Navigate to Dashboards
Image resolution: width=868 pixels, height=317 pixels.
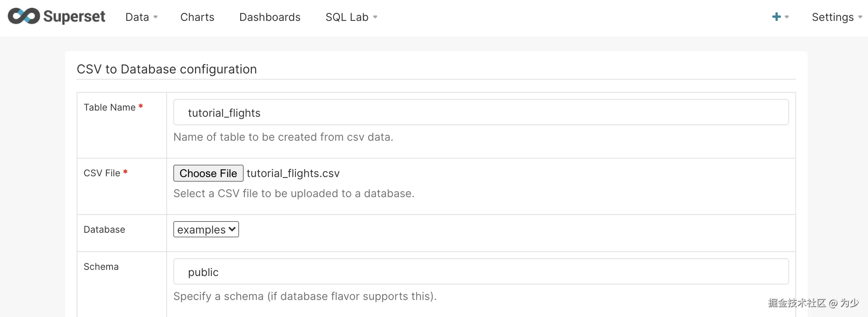click(x=270, y=17)
